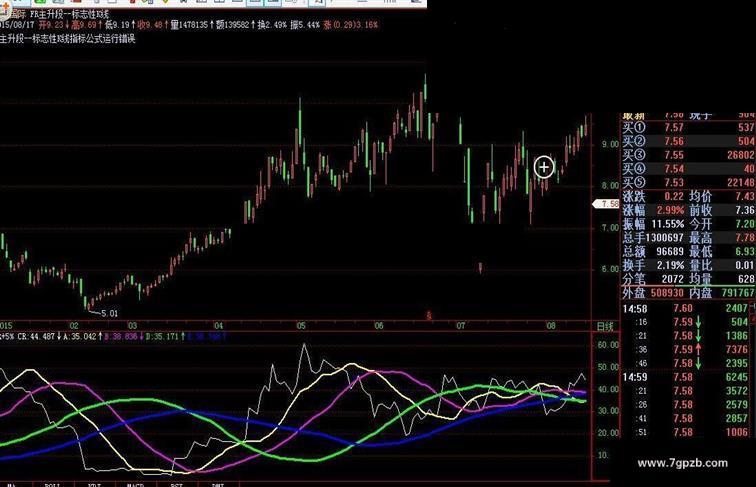Click the 量1478135 volume readout
Viewport: 756px width, 487px height.
pos(189,25)
